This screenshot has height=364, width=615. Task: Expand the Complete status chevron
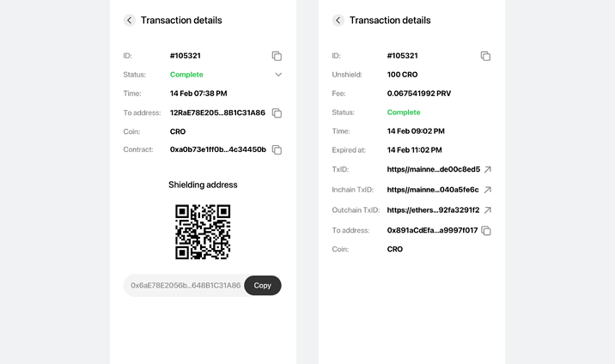point(278,75)
